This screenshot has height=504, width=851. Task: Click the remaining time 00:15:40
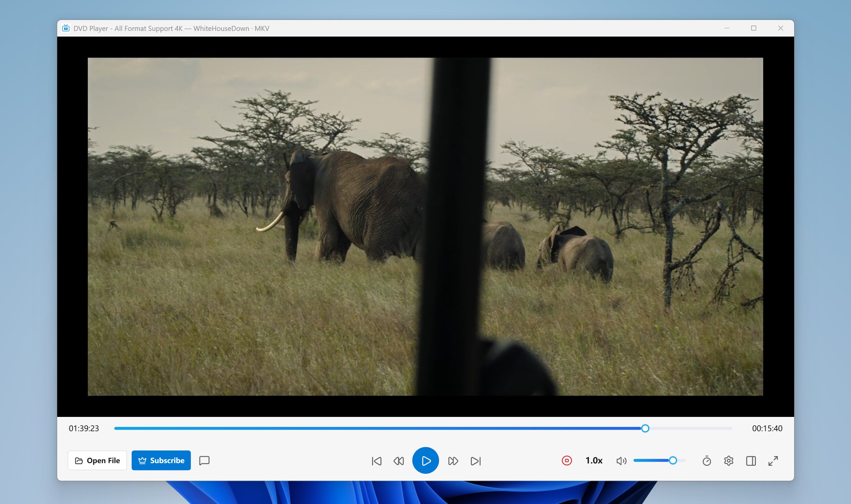tap(767, 429)
